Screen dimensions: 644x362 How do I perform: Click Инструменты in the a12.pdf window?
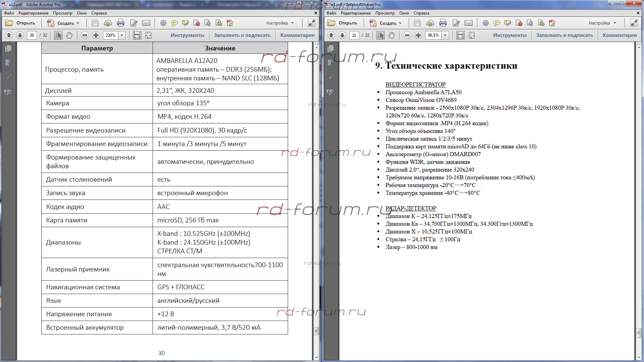[187, 35]
